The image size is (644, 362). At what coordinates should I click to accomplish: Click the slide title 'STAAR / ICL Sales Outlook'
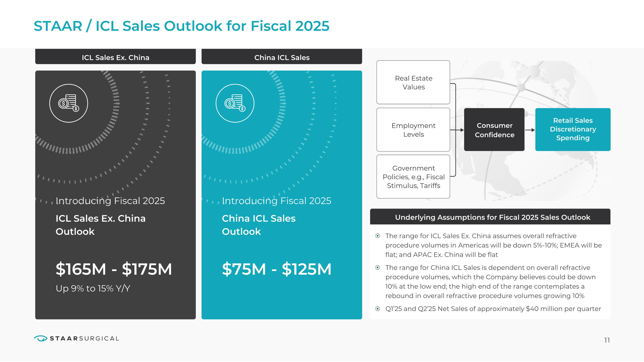[x=181, y=26]
